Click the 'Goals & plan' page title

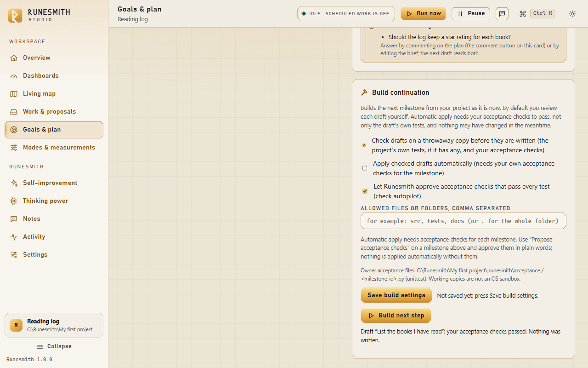click(x=140, y=9)
